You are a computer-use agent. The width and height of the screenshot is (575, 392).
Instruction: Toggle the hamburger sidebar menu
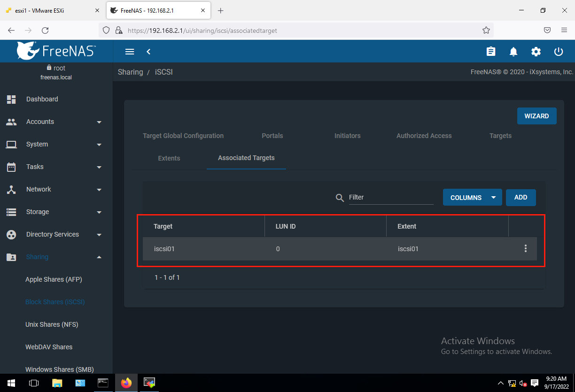tap(130, 52)
